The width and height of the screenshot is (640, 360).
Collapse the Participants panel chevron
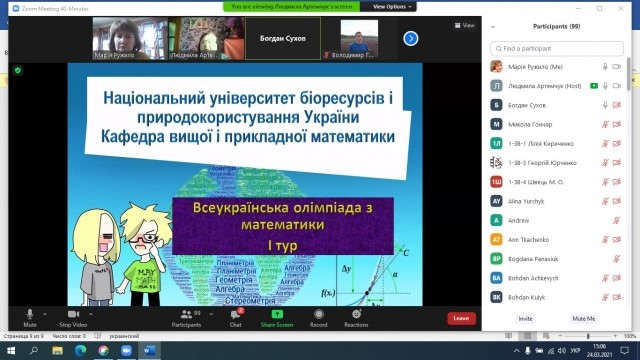(493, 27)
